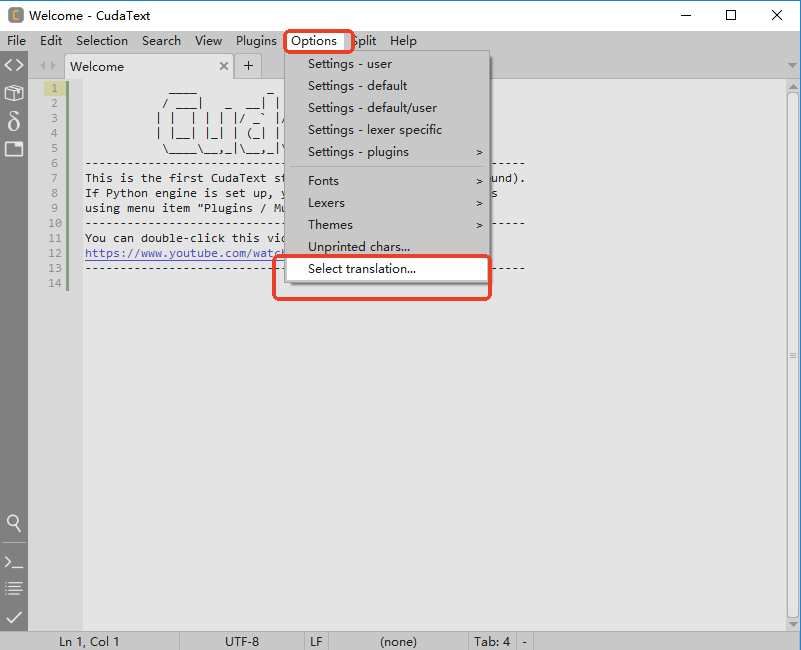
Task: Choose Settings - default/user
Action: pyautogui.click(x=387, y=108)
